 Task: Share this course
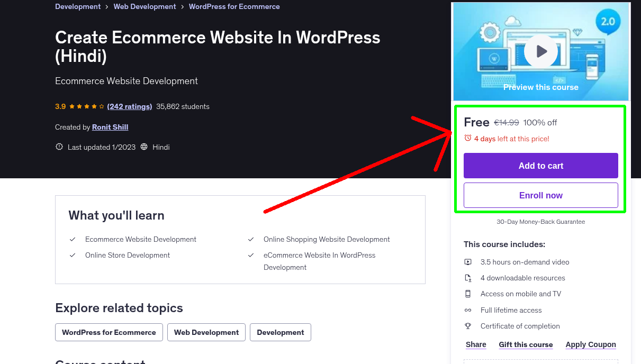click(475, 344)
